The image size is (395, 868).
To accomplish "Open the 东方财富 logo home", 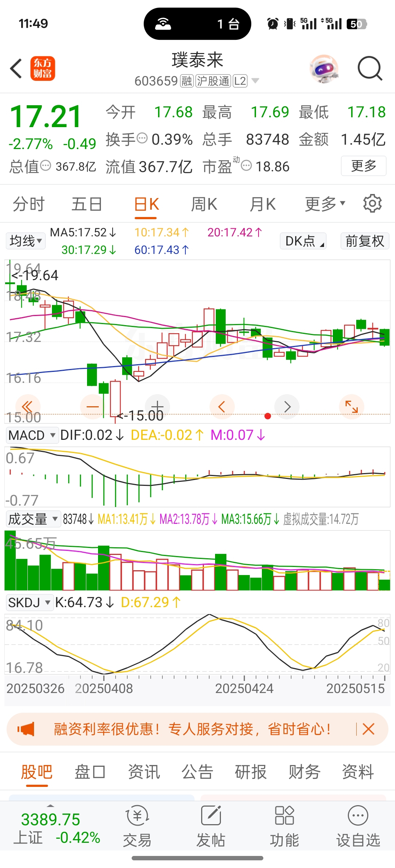I will pos(42,68).
